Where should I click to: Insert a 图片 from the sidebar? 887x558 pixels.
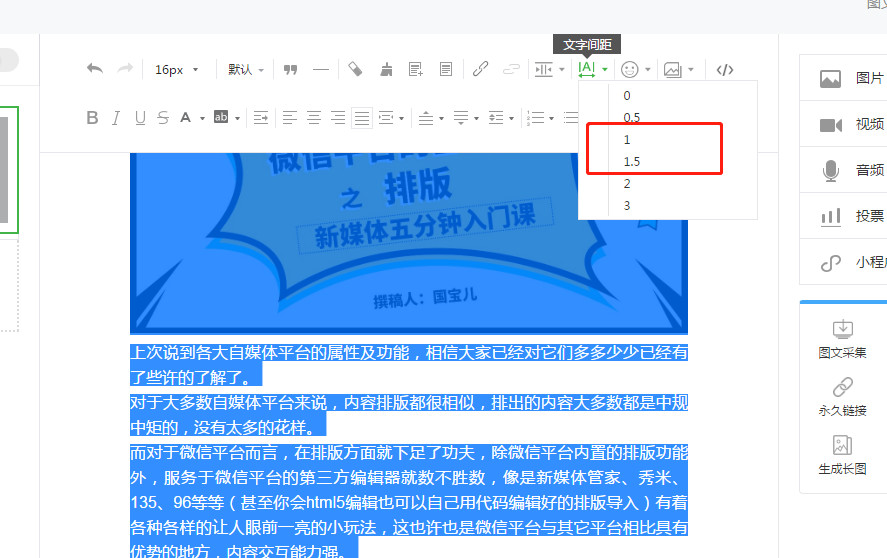tap(843, 78)
